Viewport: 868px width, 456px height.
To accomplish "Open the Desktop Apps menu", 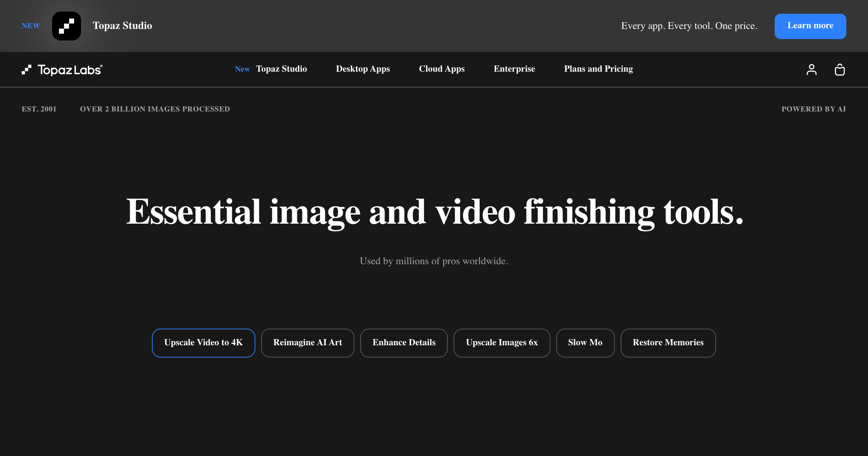I will pyautogui.click(x=363, y=69).
